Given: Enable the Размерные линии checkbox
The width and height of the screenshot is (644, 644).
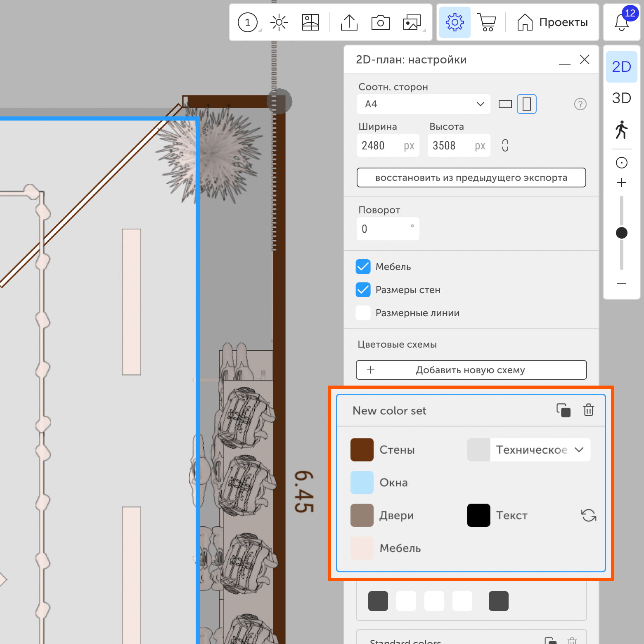Looking at the screenshot, I should point(363,313).
